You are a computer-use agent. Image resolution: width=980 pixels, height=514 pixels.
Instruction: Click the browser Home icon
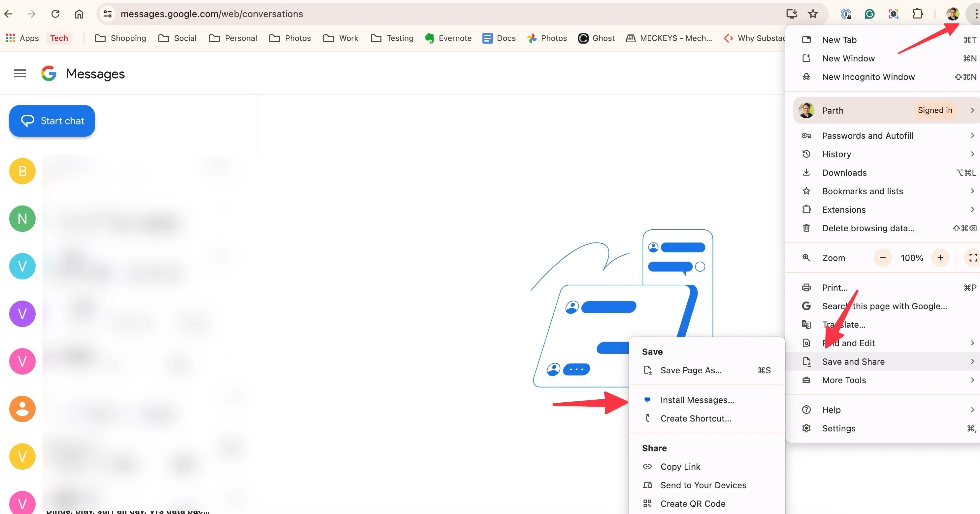(79, 14)
